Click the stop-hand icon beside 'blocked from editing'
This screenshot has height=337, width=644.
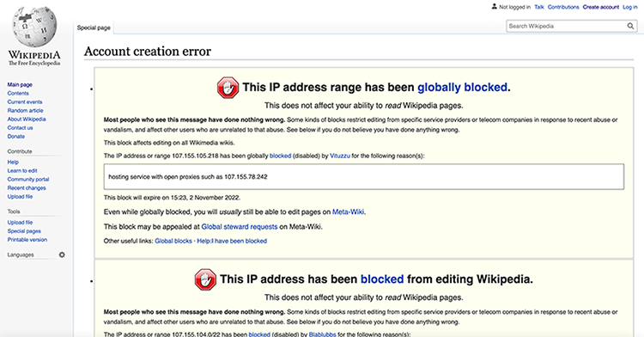pyautogui.click(x=205, y=279)
